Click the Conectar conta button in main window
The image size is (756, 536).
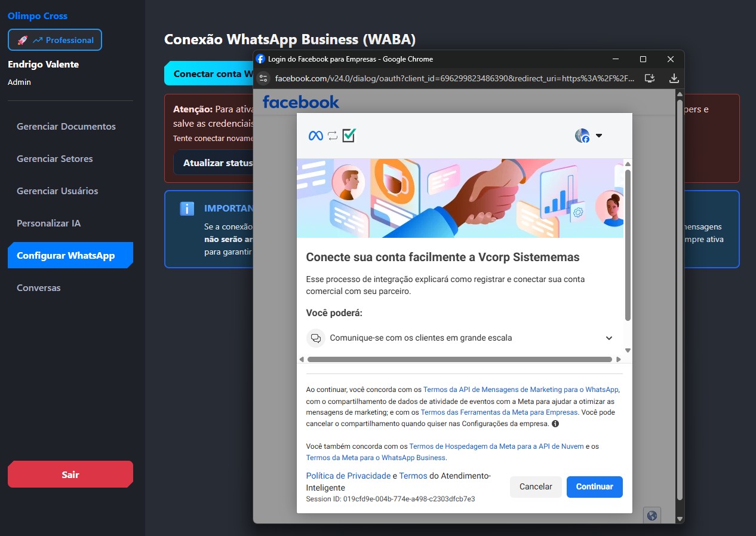(209, 73)
